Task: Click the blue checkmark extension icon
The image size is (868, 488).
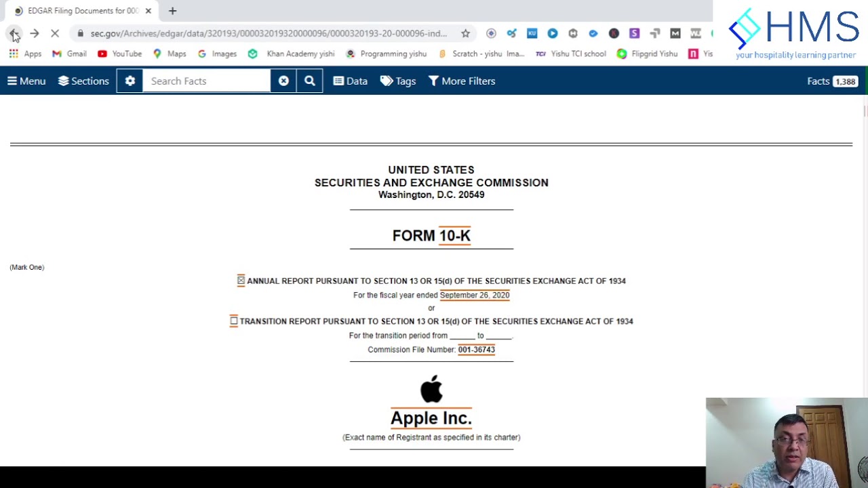Action: coord(593,33)
